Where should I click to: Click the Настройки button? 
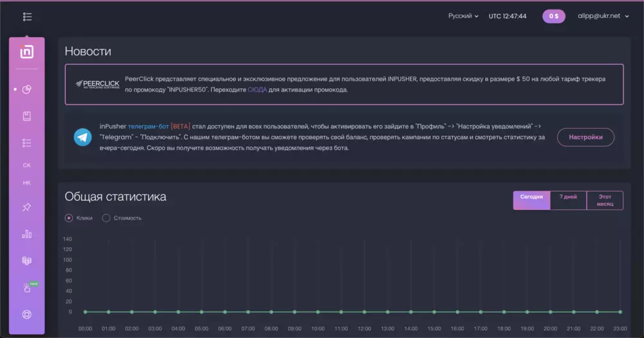[x=585, y=137]
